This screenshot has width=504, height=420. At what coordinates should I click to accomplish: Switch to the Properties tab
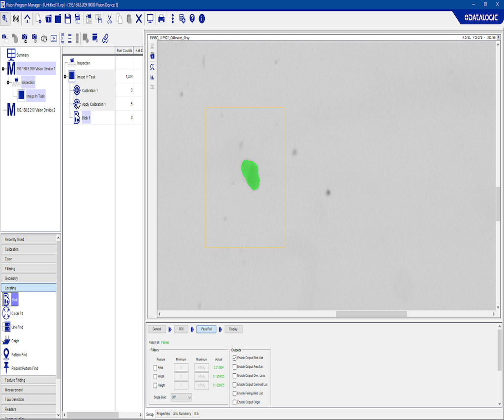[x=163, y=414]
